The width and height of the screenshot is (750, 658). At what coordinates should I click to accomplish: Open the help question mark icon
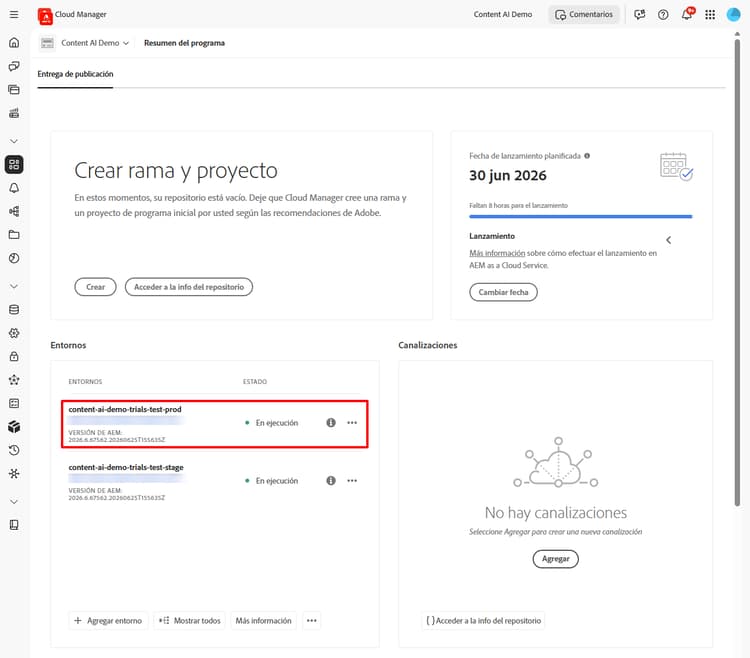[x=663, y=15]
